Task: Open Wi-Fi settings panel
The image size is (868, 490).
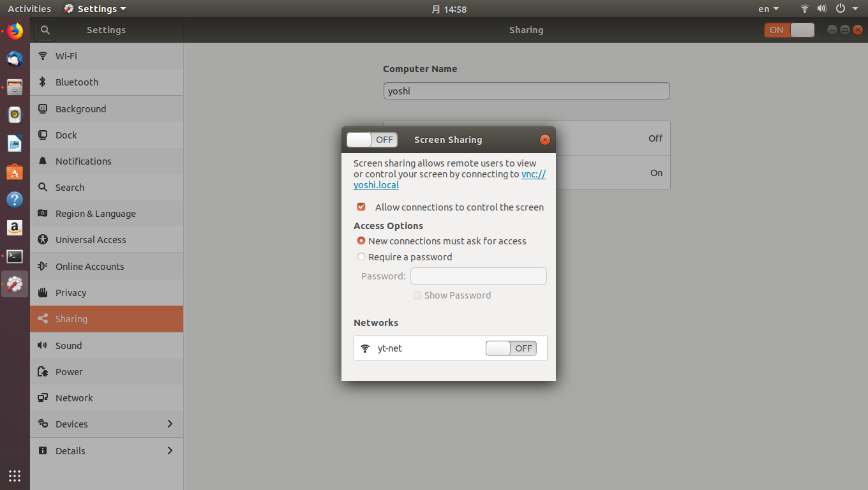Action: click(x=107, y=56)
